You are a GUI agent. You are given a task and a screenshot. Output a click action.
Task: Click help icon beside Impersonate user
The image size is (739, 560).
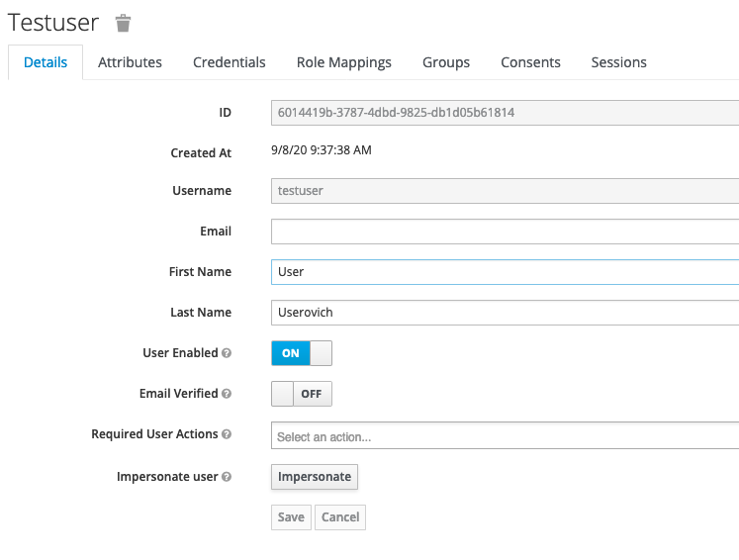click(227, 477)
